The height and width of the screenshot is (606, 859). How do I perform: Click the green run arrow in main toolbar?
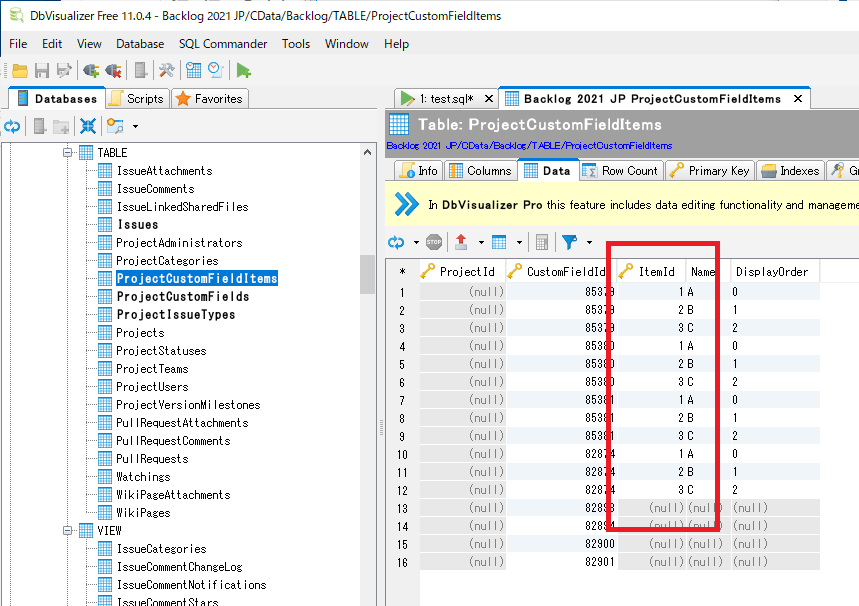(x=243, y=70)
